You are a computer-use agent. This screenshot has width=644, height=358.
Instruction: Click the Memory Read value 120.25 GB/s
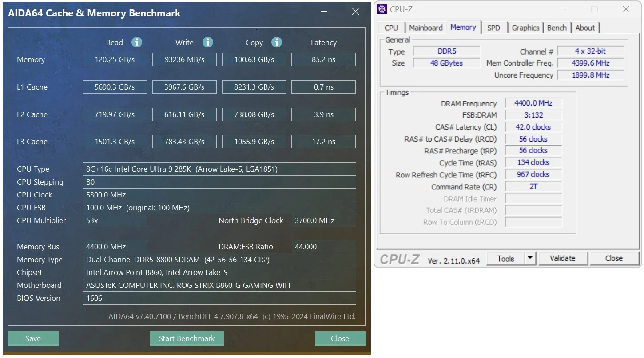tap(115, 59)
